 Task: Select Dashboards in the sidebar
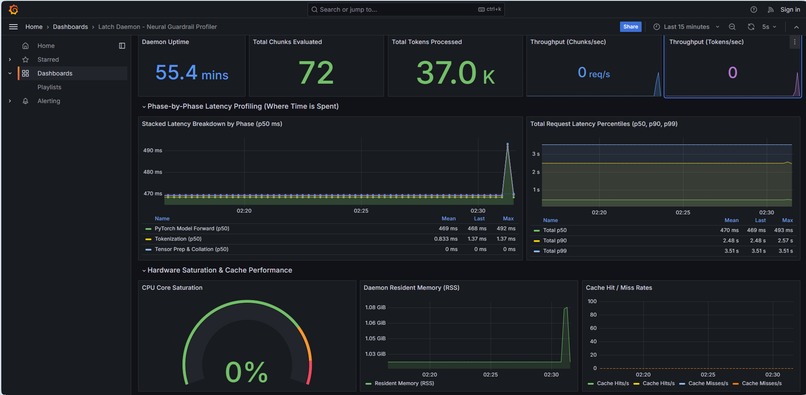click(x=54, y=74)
